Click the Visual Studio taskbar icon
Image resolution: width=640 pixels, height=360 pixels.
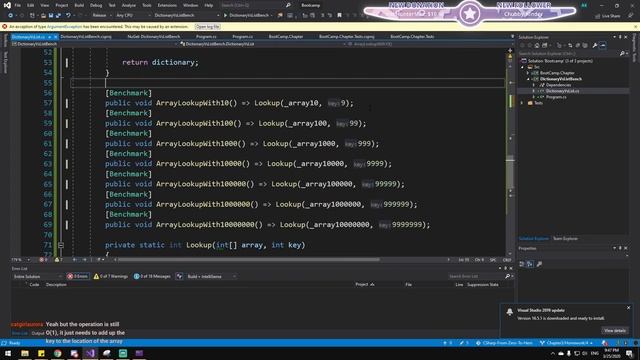(90, 353)
